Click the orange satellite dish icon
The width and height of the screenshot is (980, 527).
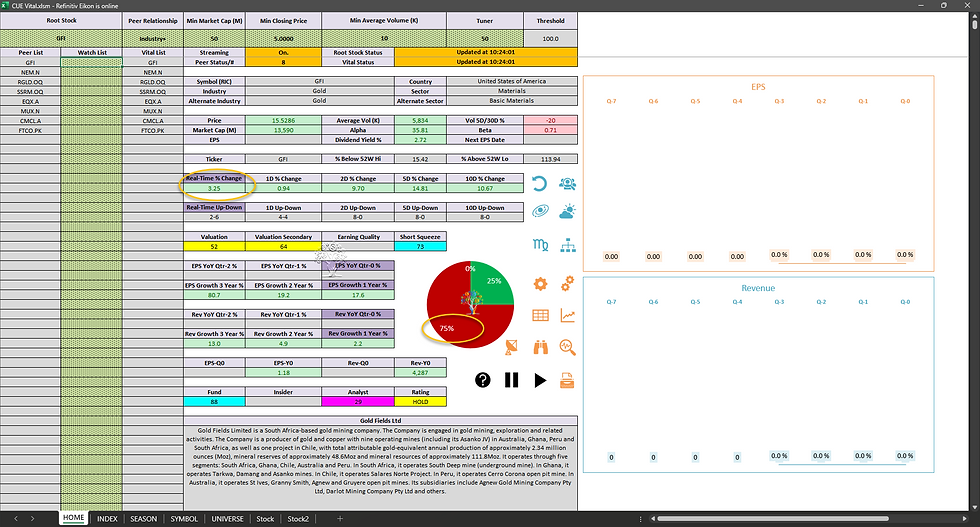[x=511, y=348]
